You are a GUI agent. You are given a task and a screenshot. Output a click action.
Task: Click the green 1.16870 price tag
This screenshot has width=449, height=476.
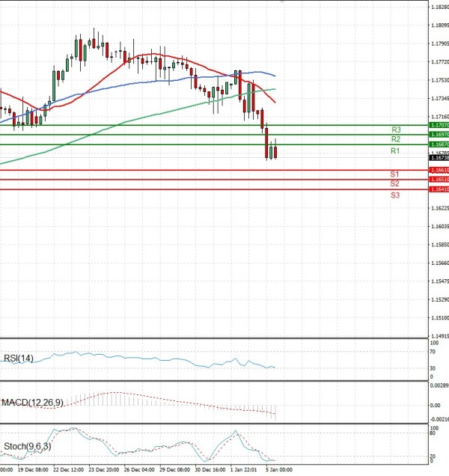439,144
